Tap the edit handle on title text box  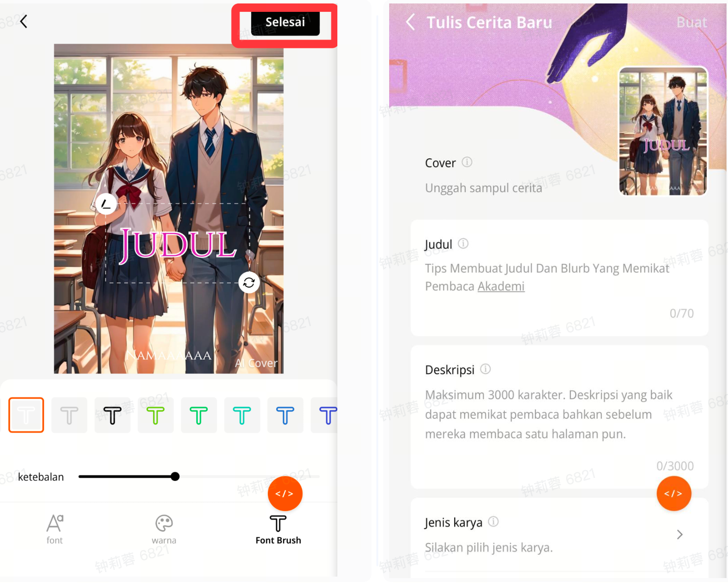click(x=106, y=204)
